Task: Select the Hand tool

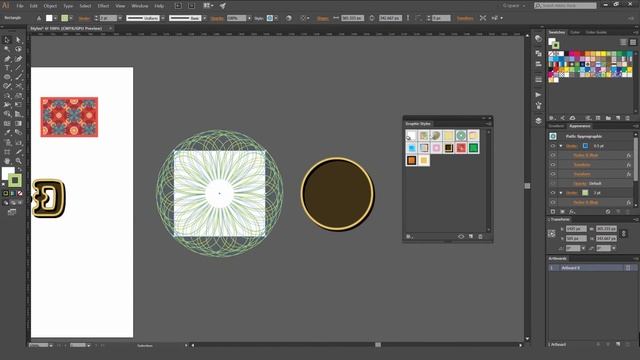Action: [x=7, y=161]
